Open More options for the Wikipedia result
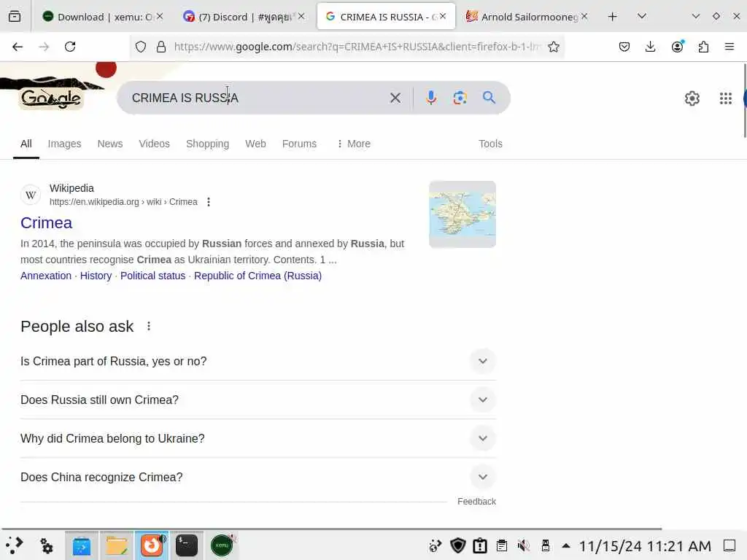Screen dimensions: 747x560 pyautogui.click(x=209, y=202)
